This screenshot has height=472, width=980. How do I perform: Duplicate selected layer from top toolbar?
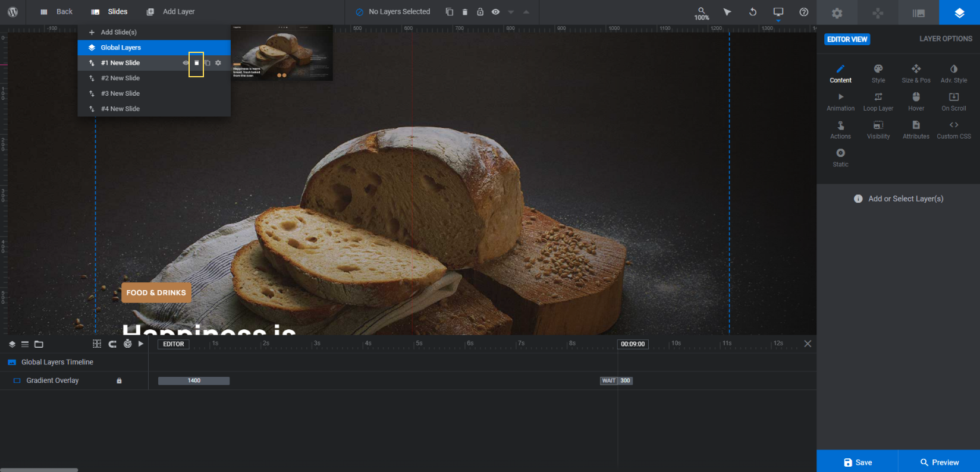[x=450, y=12]
